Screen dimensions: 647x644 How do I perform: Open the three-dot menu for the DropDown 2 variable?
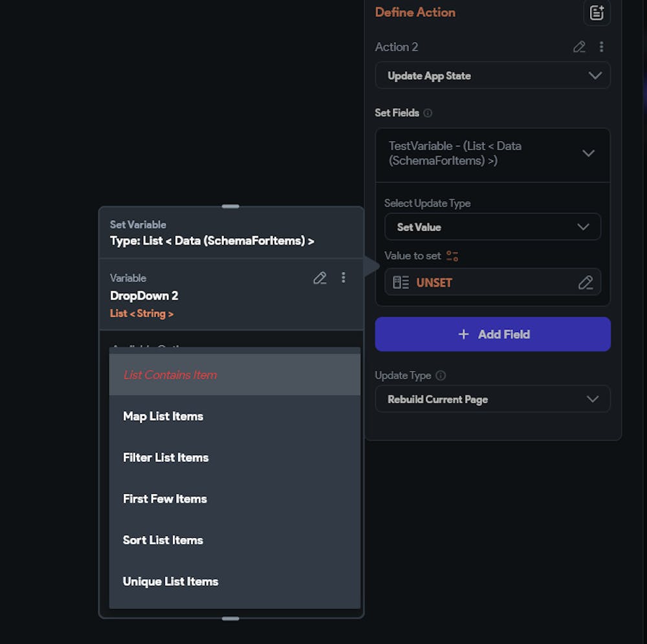tap(344, 278)
